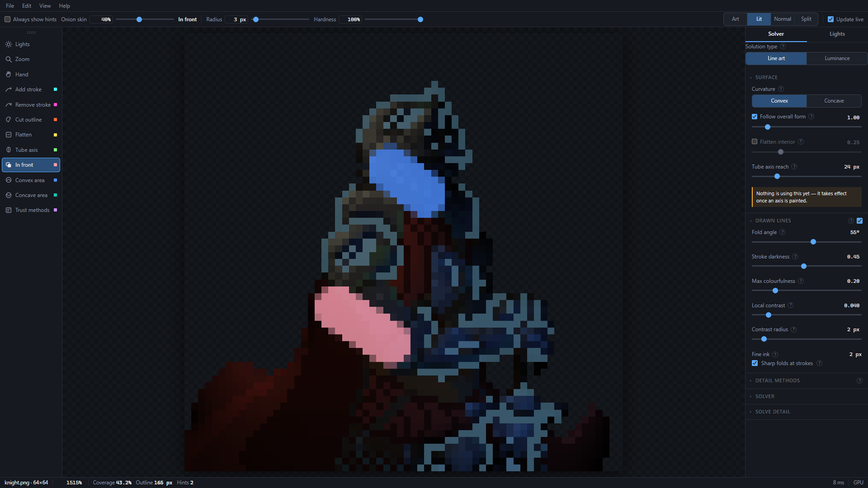Select the Flatten tool icon
This screenshot has width=868, height=488.
[x=9, y=135]
